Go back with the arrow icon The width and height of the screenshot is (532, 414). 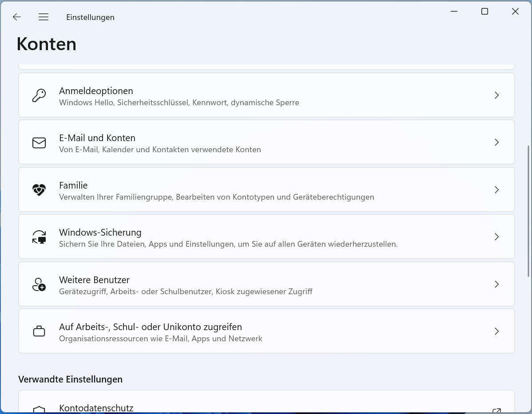click(x=16, y=17)
